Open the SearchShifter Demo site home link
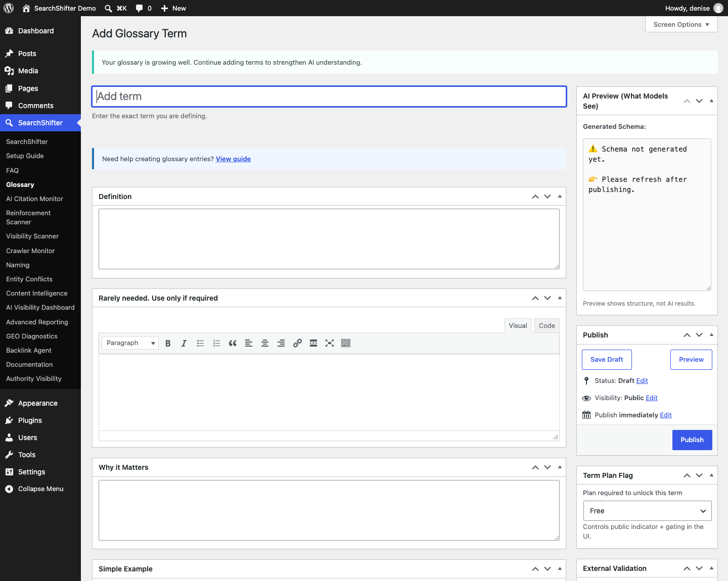 coord(59,8)
